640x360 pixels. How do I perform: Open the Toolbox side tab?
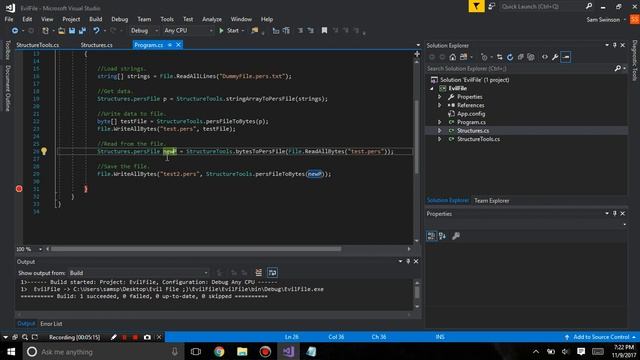pos(7,50)
